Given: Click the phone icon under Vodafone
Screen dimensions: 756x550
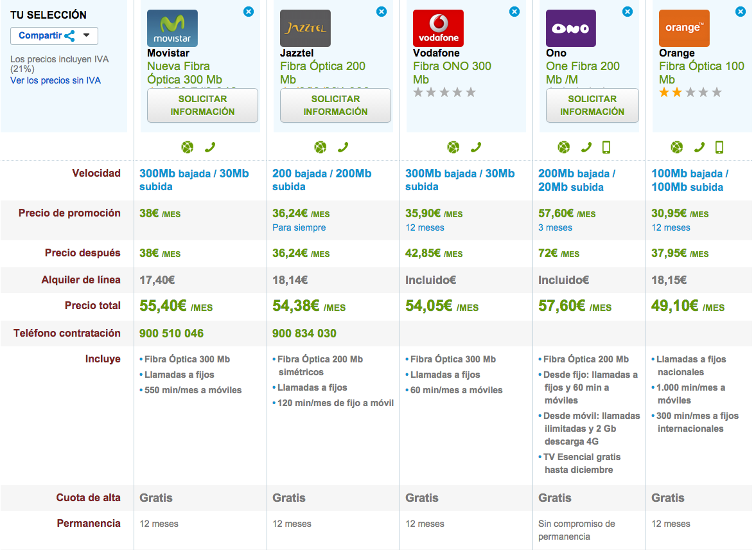Looking at the screenshot, I should [476, 147].
